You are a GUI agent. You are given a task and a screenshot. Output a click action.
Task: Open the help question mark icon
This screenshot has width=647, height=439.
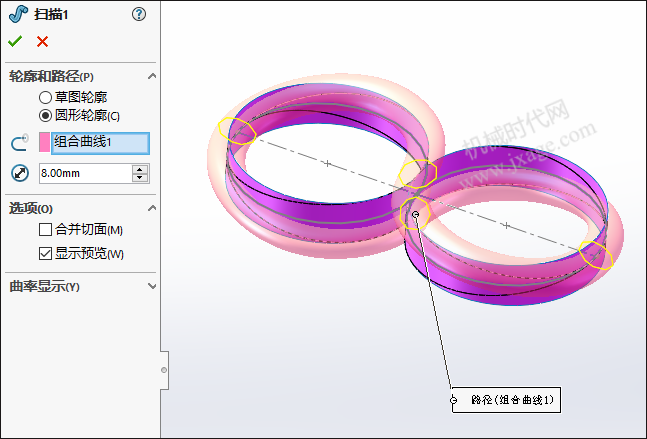pos(139,14)
